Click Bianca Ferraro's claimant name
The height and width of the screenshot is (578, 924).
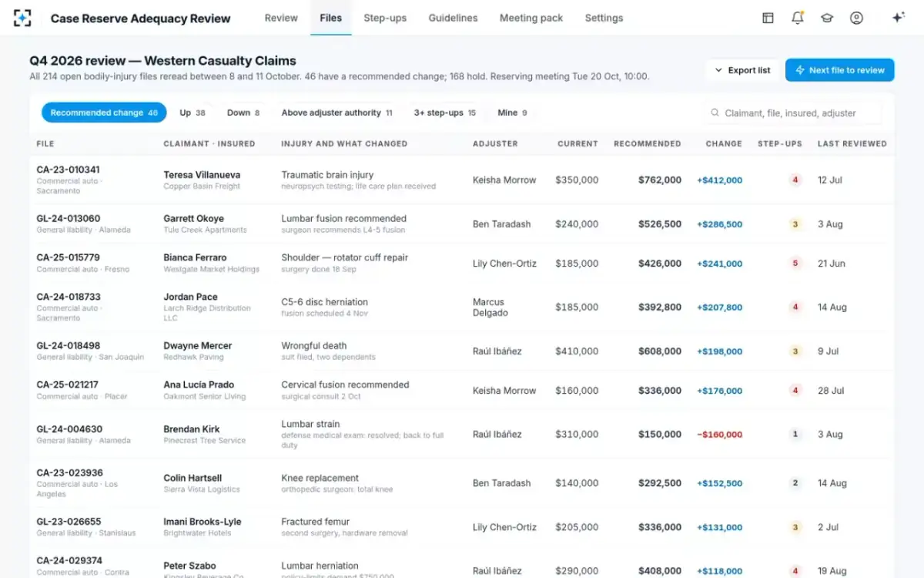195,257
